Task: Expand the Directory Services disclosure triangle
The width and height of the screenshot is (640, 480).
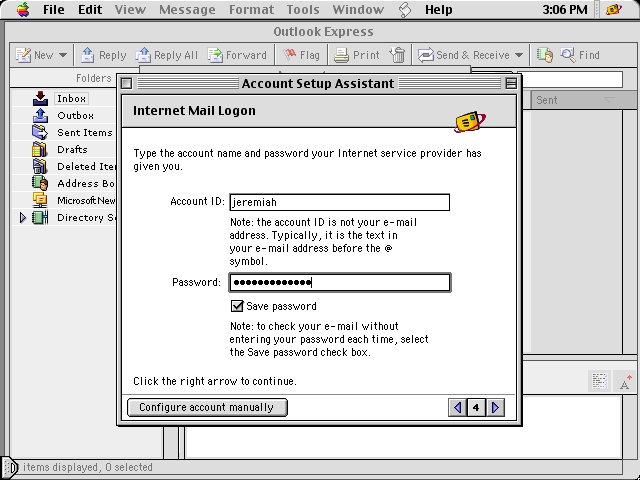Action: pos(23,218)
